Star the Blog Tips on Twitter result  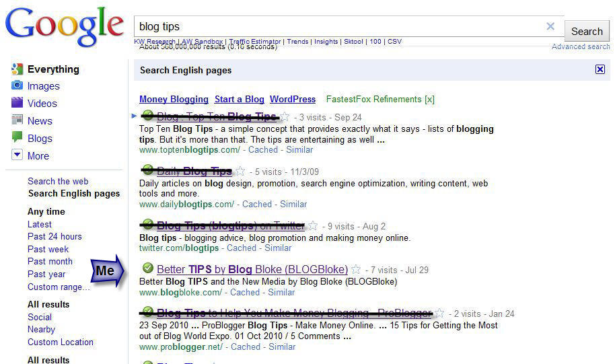[x=313, y=226]
